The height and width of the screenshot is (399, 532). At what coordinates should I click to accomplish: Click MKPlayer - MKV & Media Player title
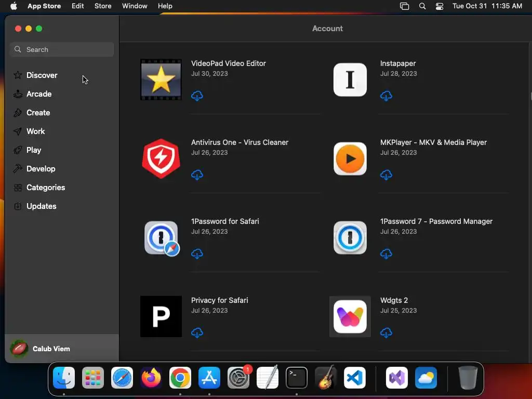click(433, 142)
